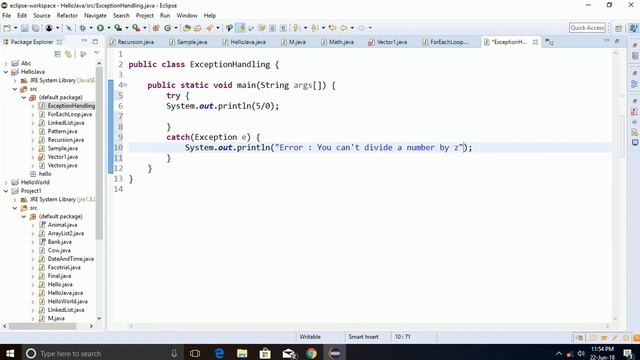
Task: Toggle Skip All Breakpoints
Action: 69,28
